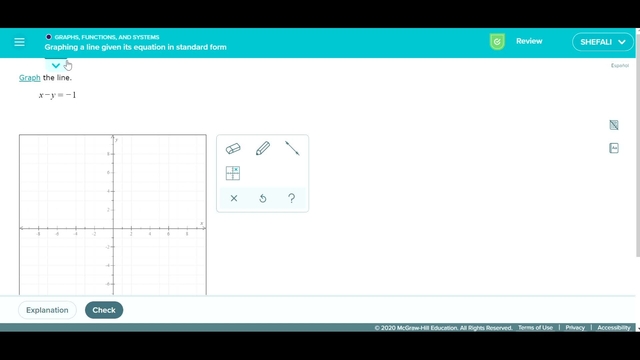Expand the chevron below topic title
Screen dimensions: 640x360
point(56,65)
